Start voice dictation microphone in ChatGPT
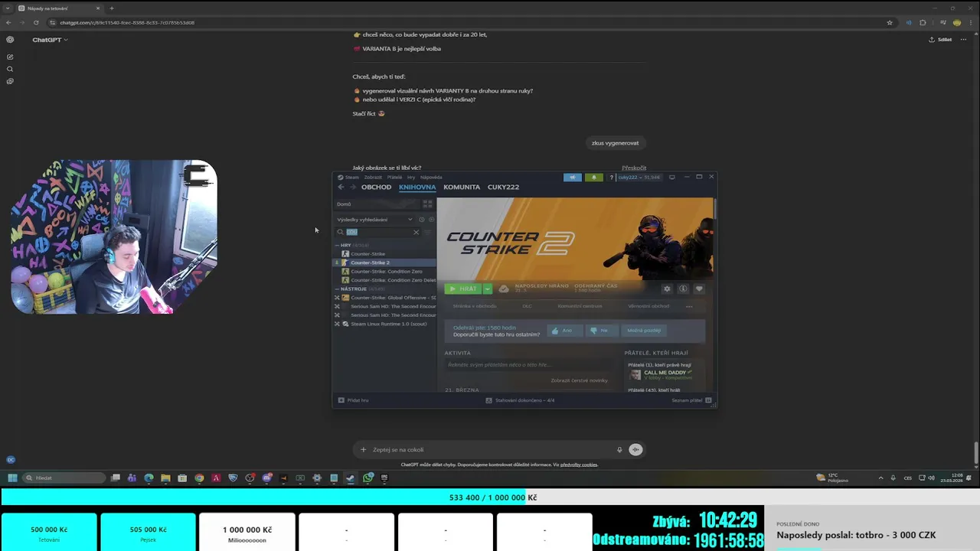 click(x=619, y=449)
